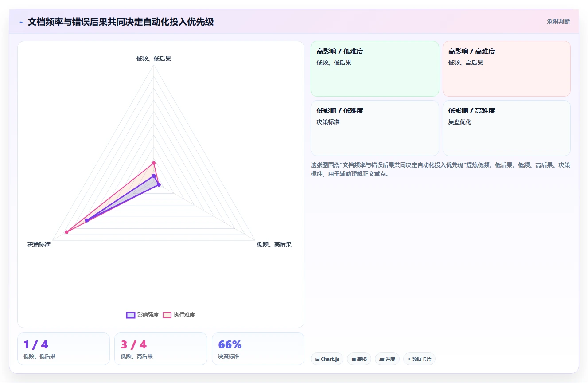Image resolution: width=588 pixels, height=383 pixels.
Task: Click the 低频、高后果 radar axis label
Action: pos(274,244)
